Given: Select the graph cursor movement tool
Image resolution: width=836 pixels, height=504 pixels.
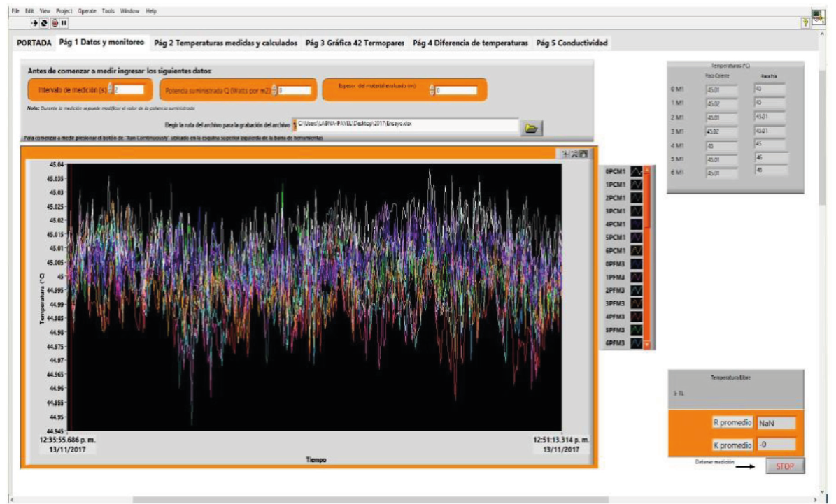Looking at the screenshot, I should [566, 154].
